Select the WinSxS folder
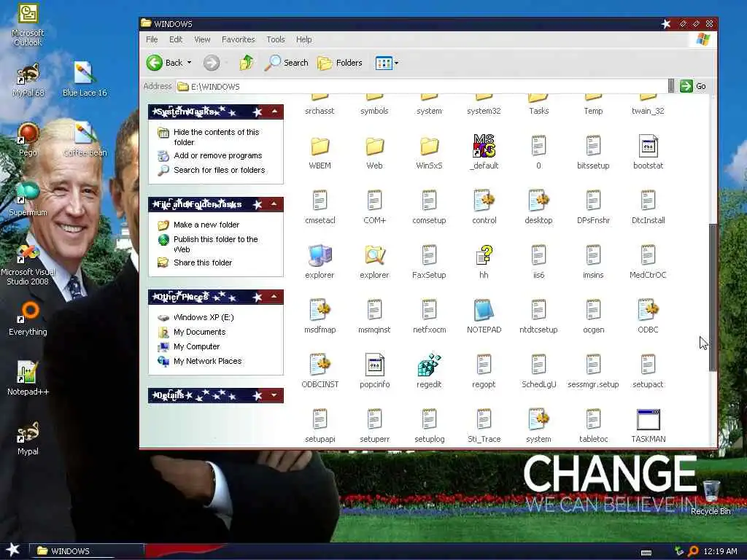 (x=429, y=146)
